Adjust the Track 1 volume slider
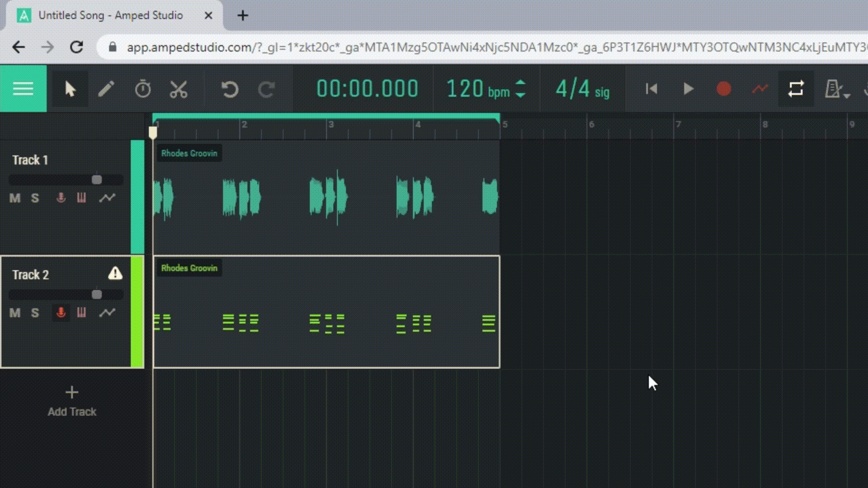This screenshot has height=488, width=868. click(x=96, y=179)
